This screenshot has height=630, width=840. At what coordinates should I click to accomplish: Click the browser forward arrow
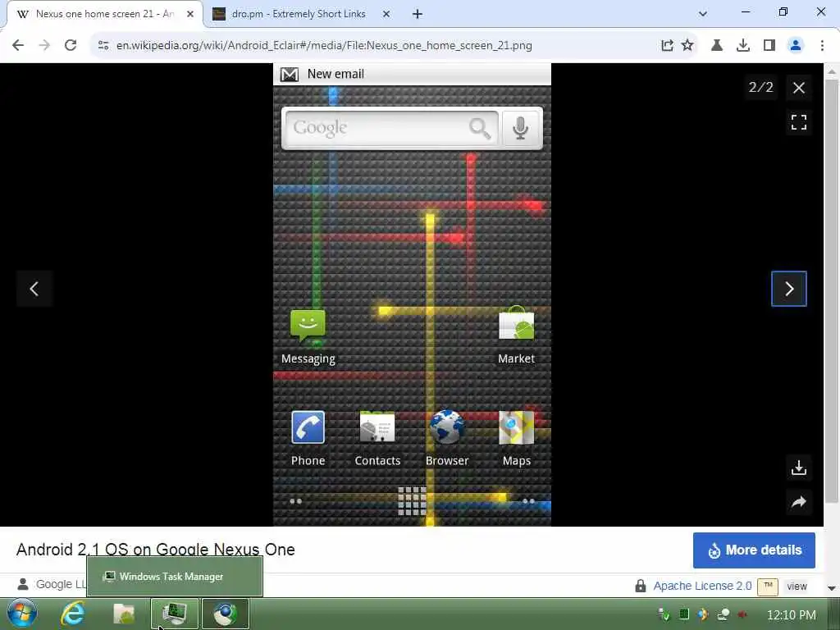[44, 46]
